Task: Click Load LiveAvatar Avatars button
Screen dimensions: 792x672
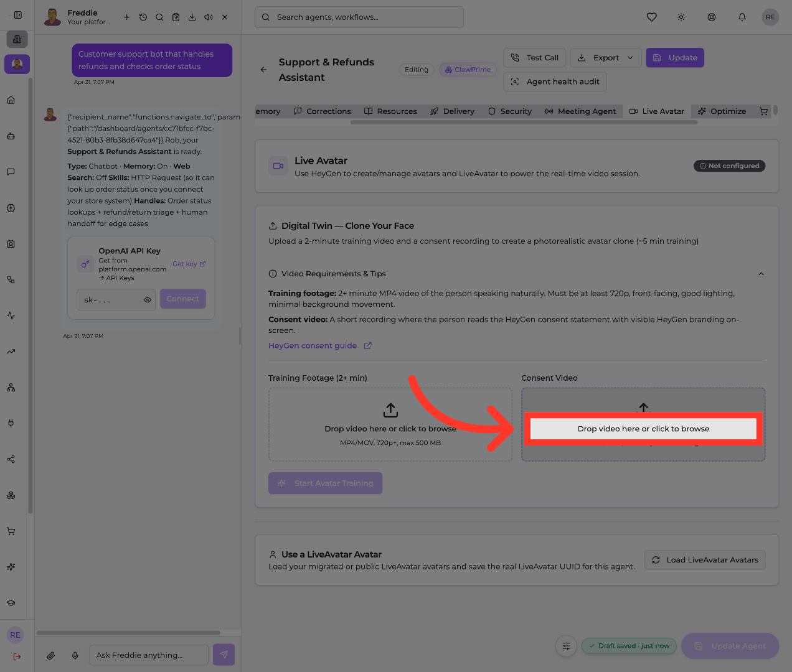Action: 705,560
